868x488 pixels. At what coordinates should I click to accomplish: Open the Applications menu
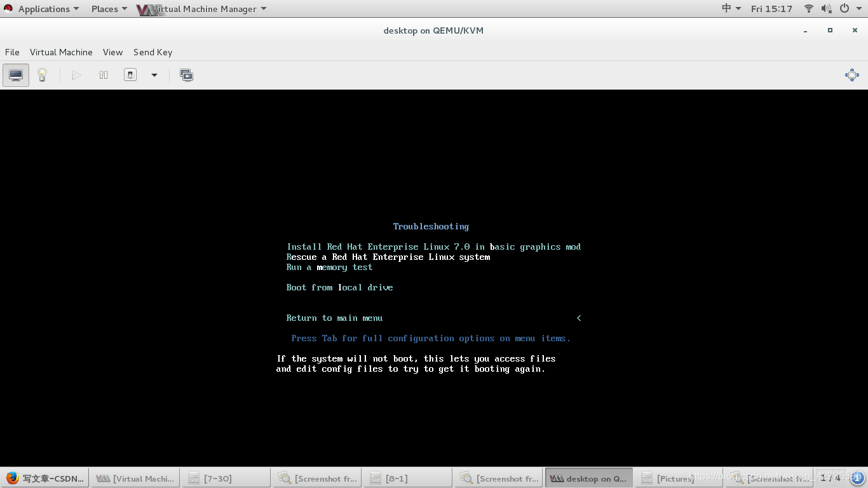coord(48,9)
